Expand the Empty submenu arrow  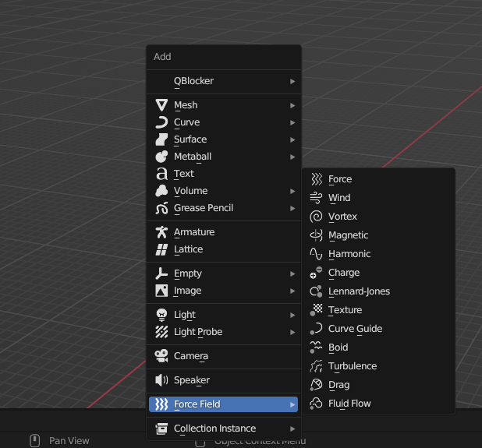click(292, 273)
